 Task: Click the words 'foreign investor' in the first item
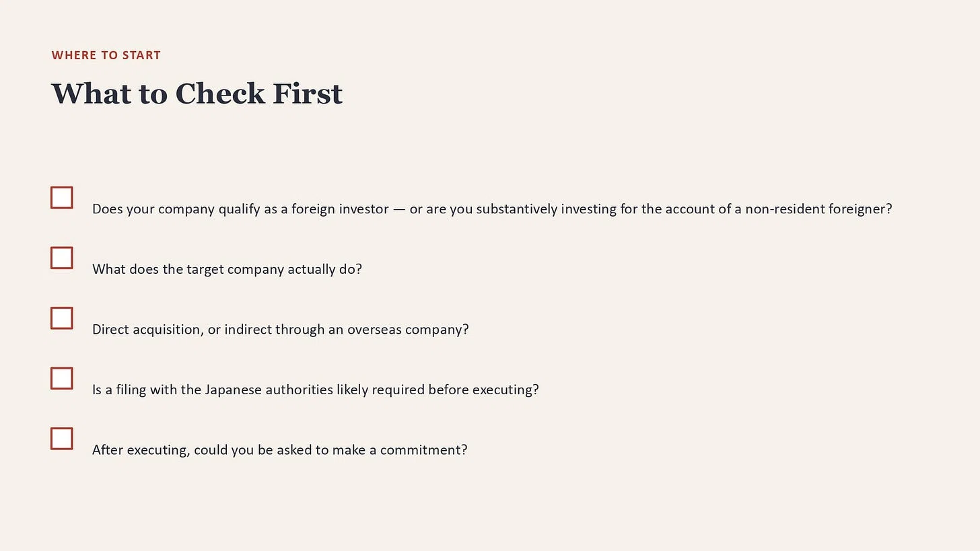click(340, 209)
